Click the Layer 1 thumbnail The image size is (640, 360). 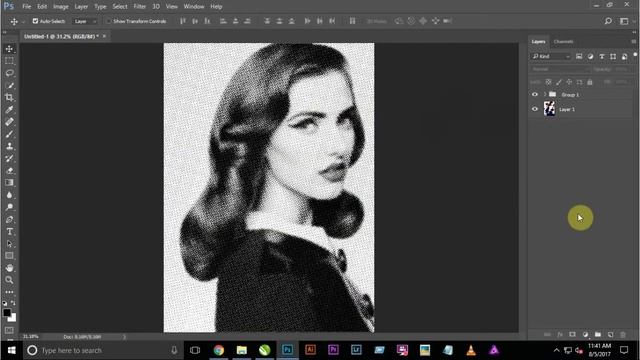pyautogui.click(x=549, y=109)
